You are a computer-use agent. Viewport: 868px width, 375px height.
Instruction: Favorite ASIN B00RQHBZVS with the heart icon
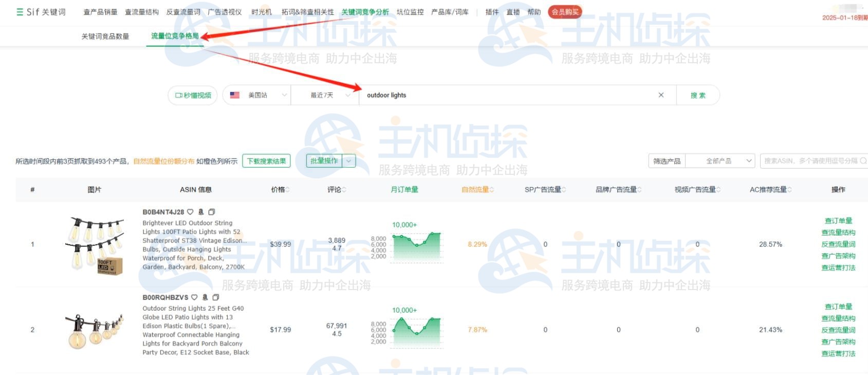[x=194, y=297]
